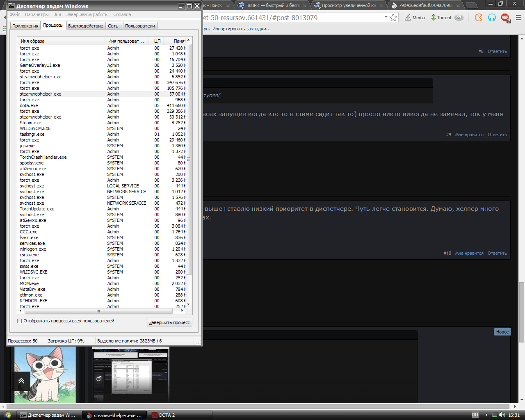This screenshot has width=525, height=420.
Task: Switch to the Быстродействие tab
Action: point(85,26)
